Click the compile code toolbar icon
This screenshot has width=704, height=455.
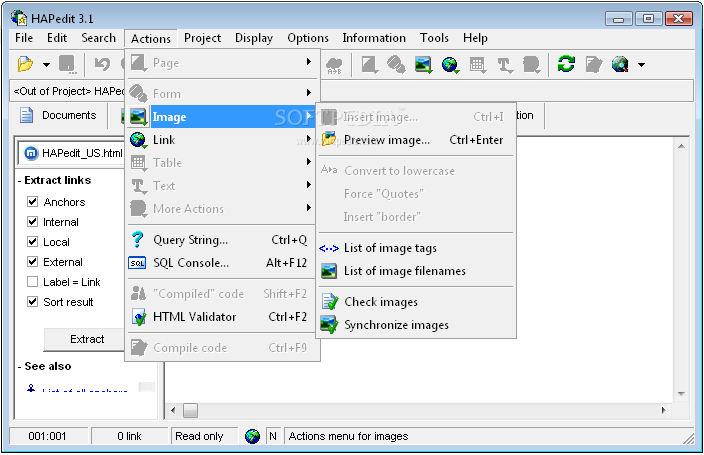594,65
